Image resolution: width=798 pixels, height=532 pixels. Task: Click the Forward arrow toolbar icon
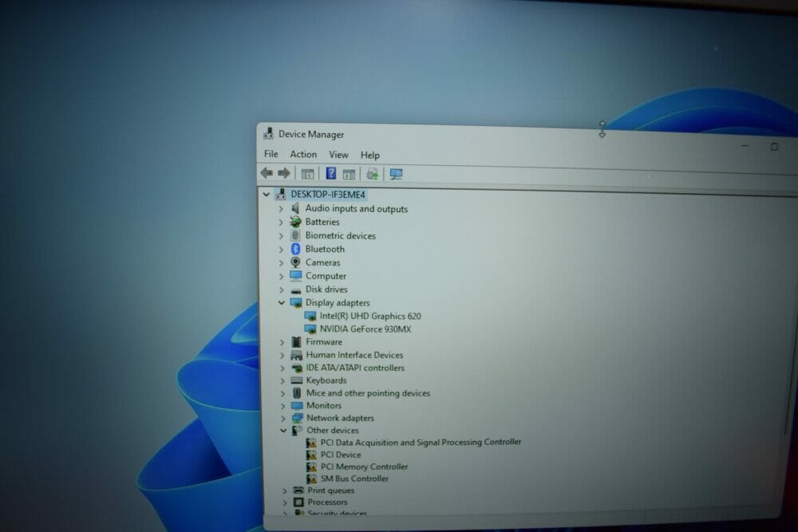coord(284,173)
